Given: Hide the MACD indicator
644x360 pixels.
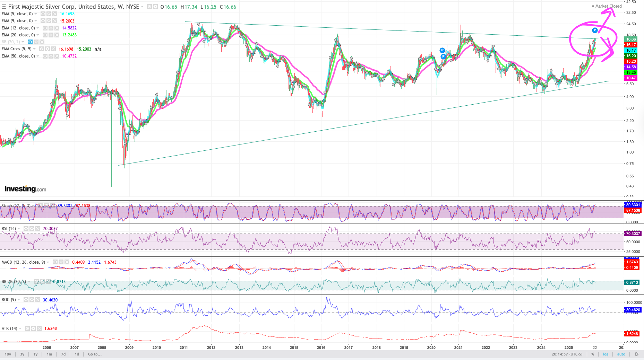Looking at the screenshot, I should point(55,262).
